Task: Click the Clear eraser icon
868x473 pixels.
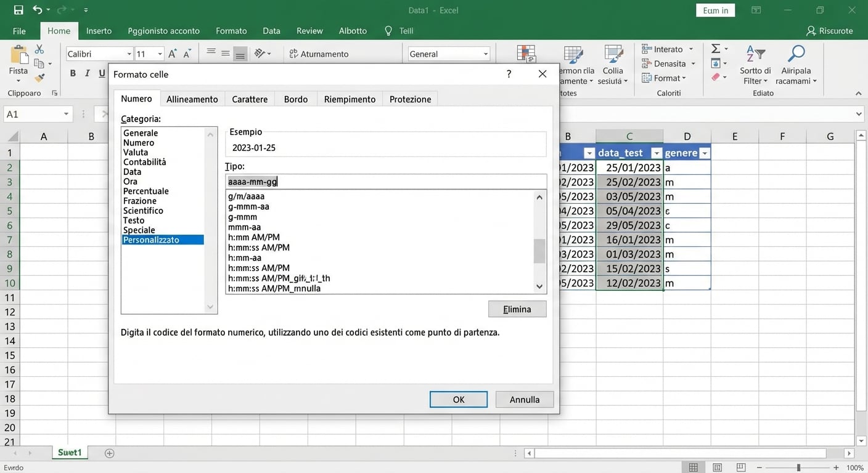Action: pos(716,78)
